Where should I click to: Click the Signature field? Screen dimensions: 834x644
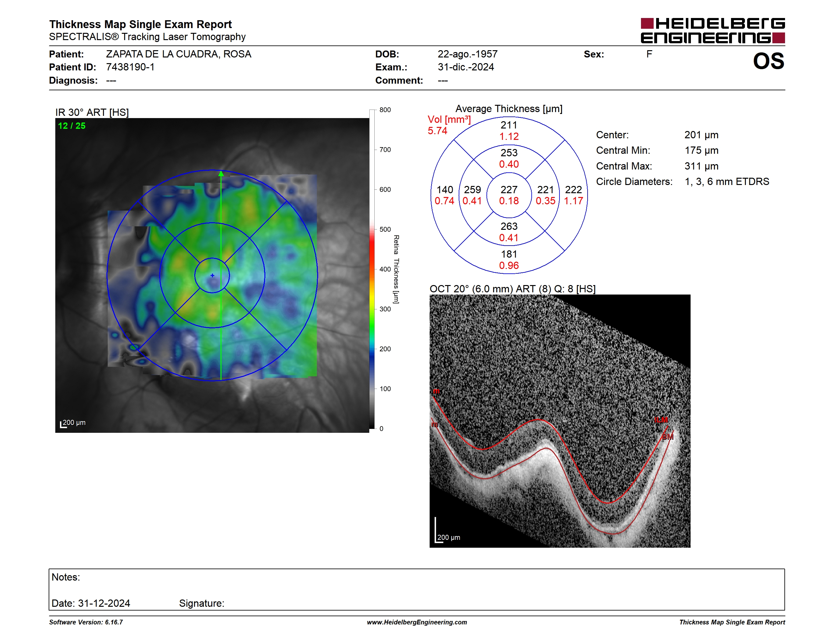pyautogui.click(x=202, y=604)
